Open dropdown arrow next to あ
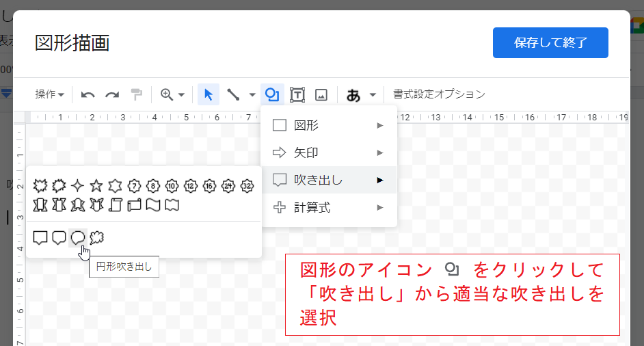 373,95
